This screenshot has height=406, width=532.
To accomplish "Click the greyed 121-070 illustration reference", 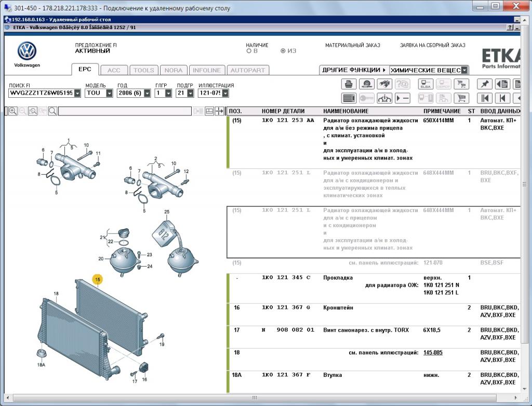I will point(433,263).
